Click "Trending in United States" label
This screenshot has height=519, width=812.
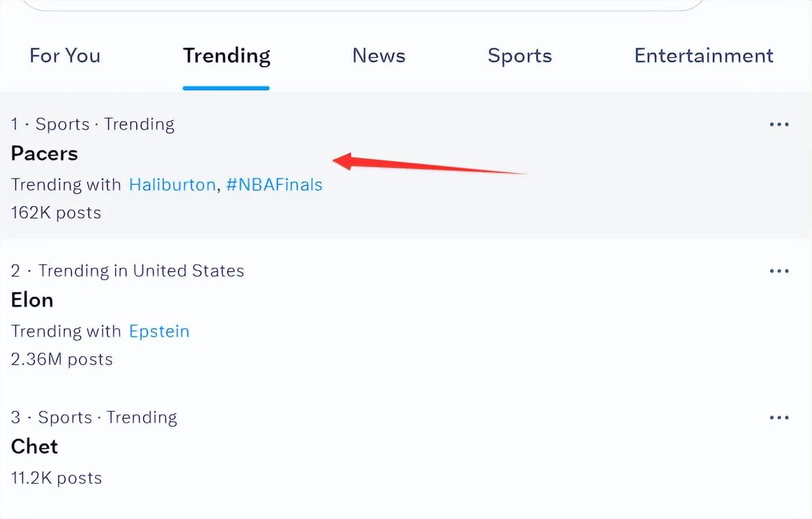[x=141, y=271]
